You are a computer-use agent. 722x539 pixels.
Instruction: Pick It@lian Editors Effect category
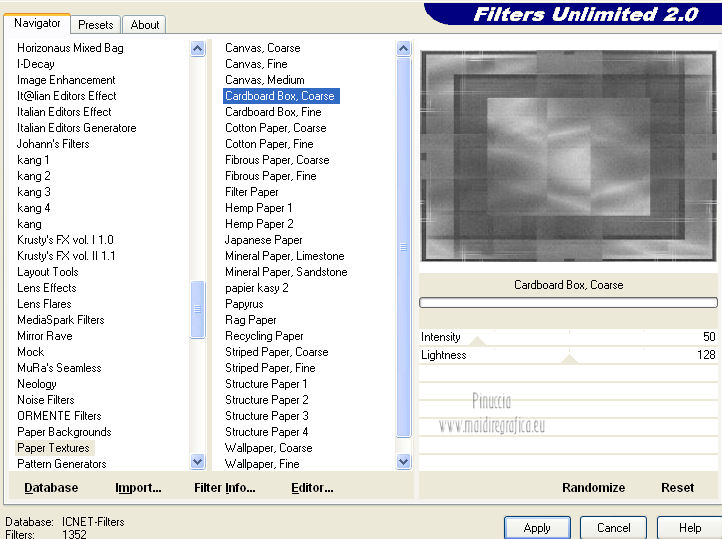click(x=66, y=96)
